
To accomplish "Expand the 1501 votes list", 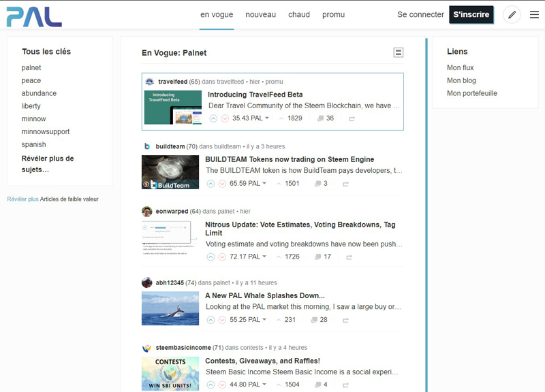I will (287, 184).
